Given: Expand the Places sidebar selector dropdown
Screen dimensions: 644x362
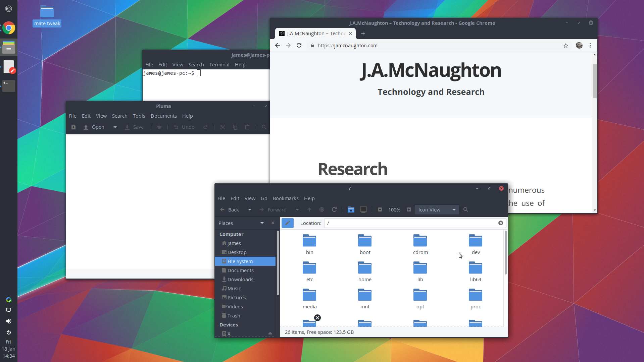Looking at the screenshot, I should (x=262, y=223).
